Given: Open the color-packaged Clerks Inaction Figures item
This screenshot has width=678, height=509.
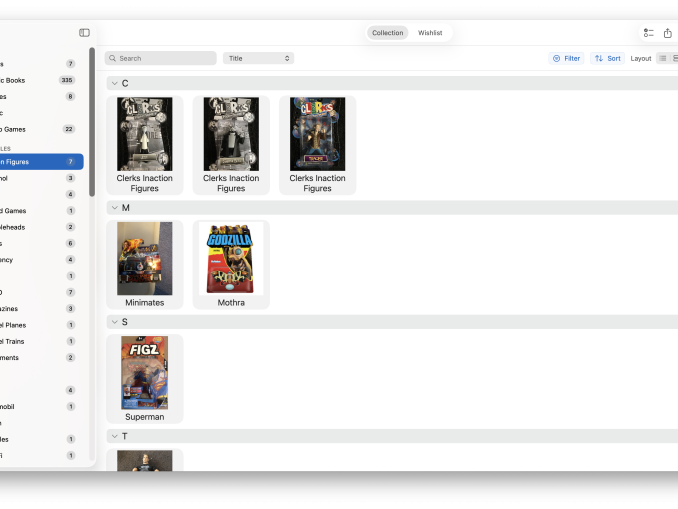Looking at the screenshot, I should (317, 145).
